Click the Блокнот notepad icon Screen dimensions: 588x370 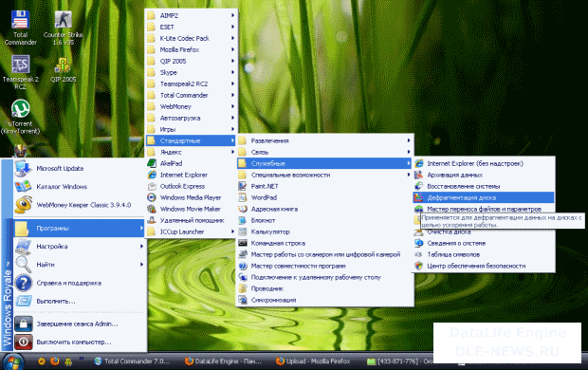(243, 220)
